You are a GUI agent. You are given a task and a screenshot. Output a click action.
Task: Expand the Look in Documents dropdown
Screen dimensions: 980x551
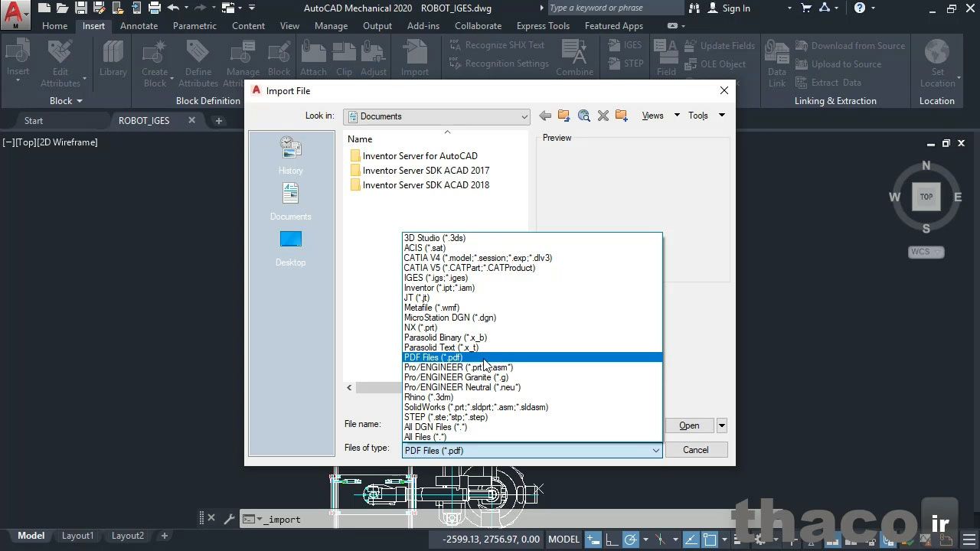tap(524, 116)
